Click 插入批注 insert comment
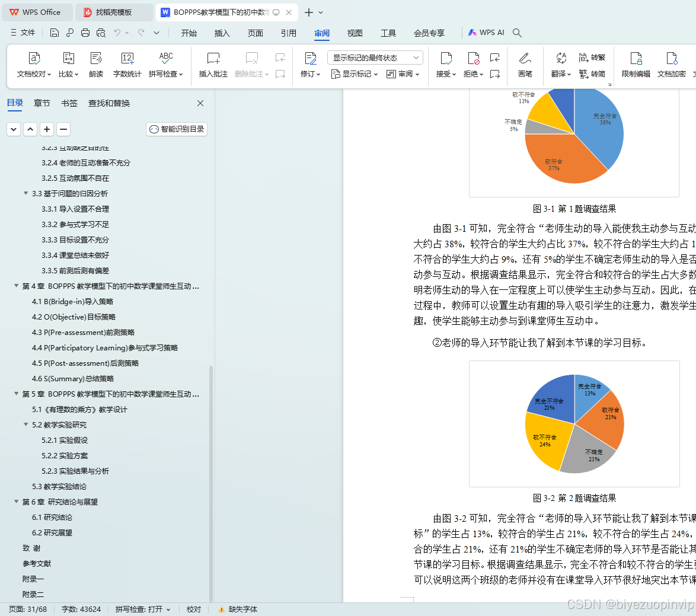This screenshot has width=696, height=616. (x=213, y=65)
